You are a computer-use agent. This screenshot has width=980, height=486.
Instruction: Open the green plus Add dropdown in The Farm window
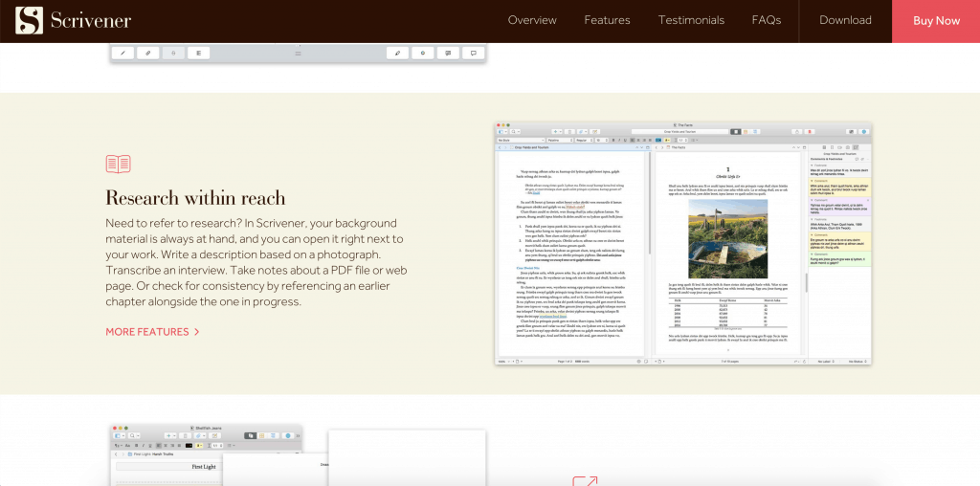click(x=557, y=132)
